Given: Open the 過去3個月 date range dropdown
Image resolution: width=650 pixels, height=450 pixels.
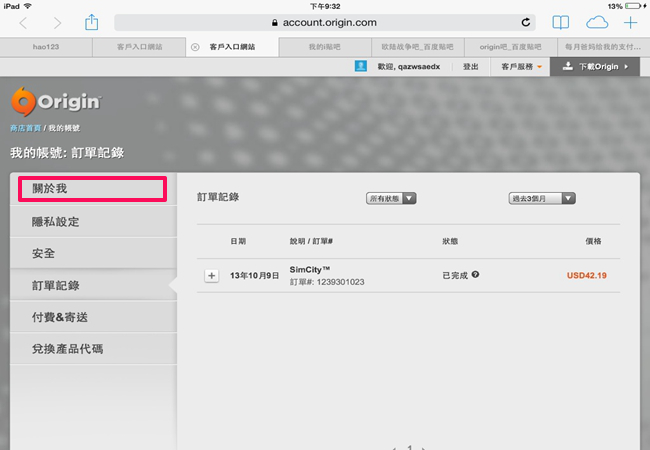Looking at the screenshot, I should [542, 198].
